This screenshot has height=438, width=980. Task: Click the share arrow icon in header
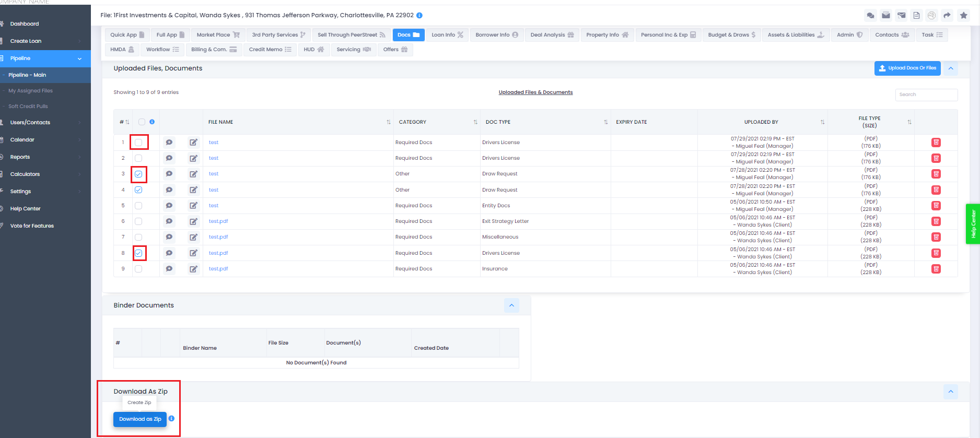[x=947, y=16]
